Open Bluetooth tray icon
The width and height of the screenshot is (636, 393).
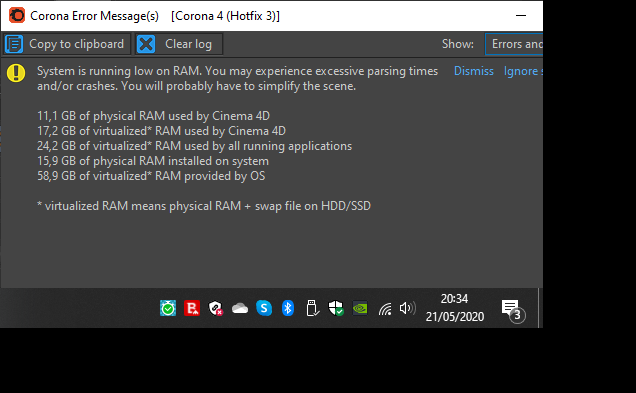click(288, 308)
